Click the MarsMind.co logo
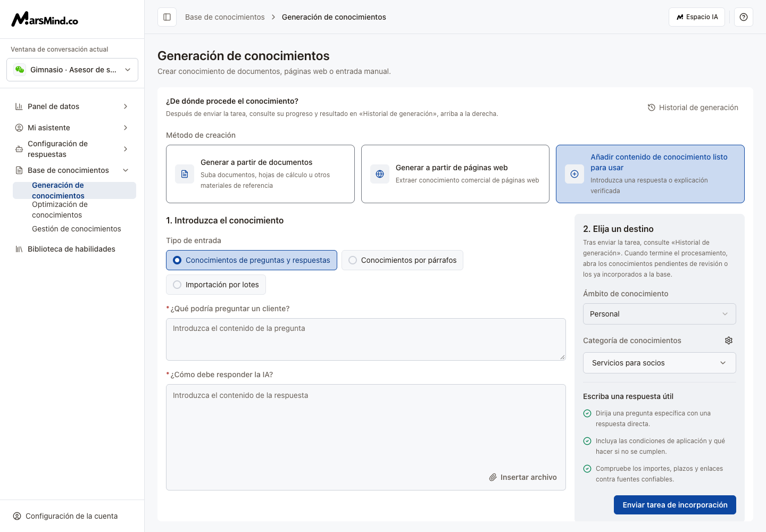 [45, 19]
